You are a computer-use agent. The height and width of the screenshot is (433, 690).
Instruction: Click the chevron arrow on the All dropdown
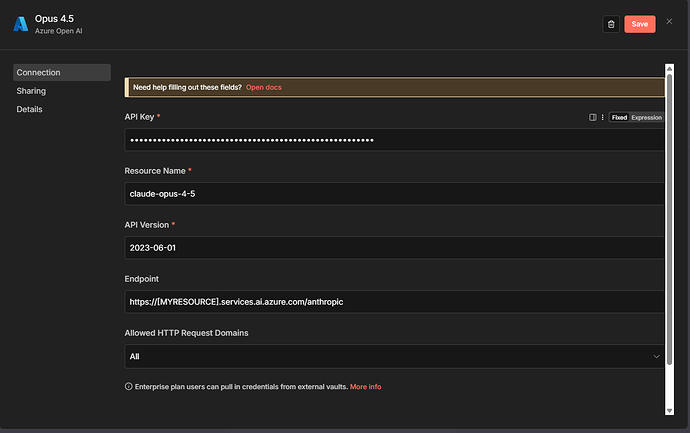pyautogui.click(x=656, y=356)
